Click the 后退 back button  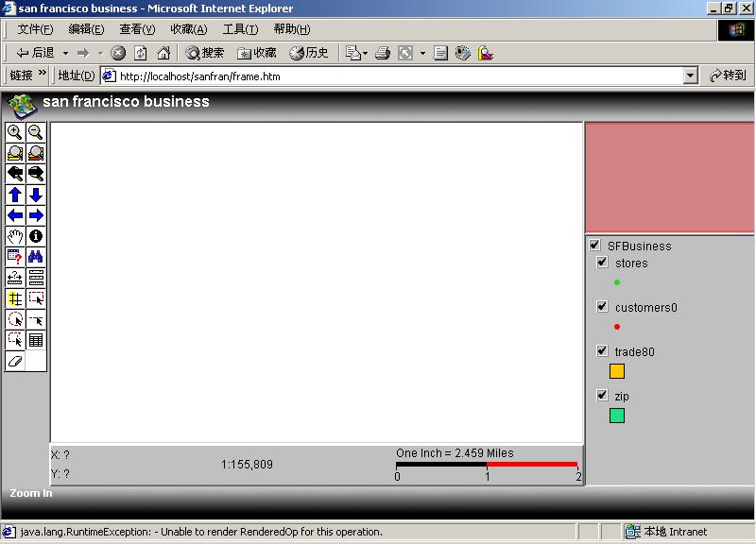coord(35,53)
